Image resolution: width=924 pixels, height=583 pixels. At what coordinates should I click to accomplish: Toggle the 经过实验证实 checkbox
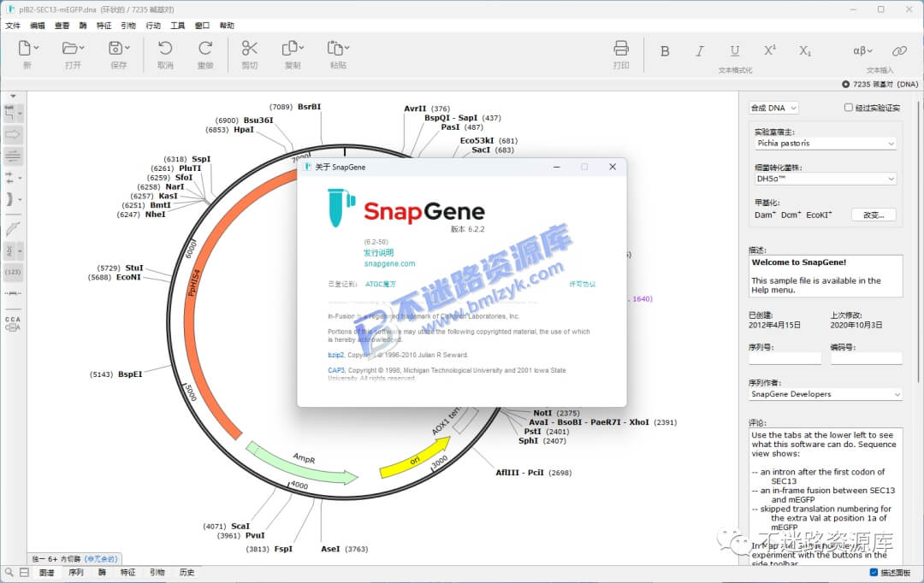[849, 108]
